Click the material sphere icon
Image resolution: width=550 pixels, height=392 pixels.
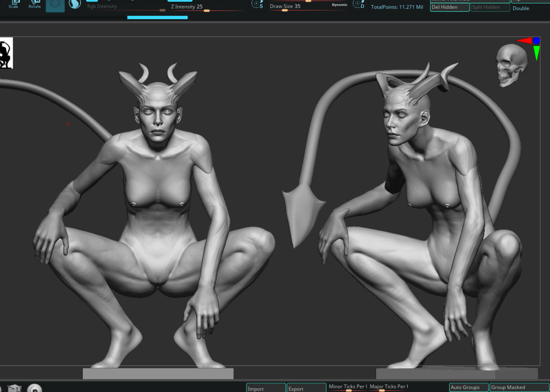[75, 4]
